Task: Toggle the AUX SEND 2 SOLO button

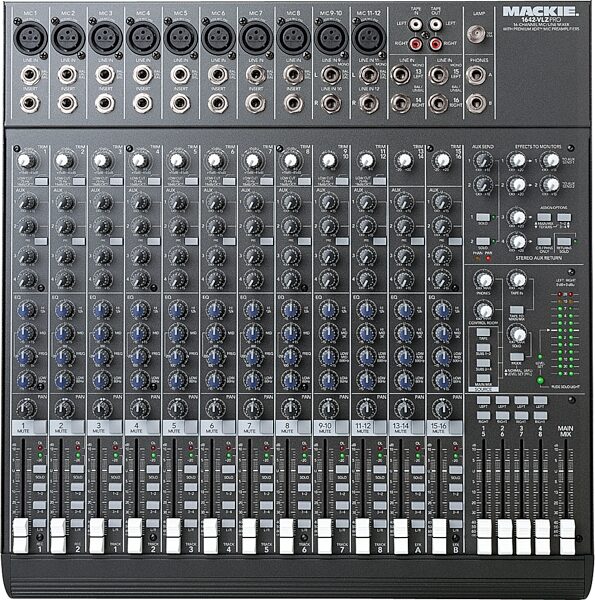Action: click(483, 241)
